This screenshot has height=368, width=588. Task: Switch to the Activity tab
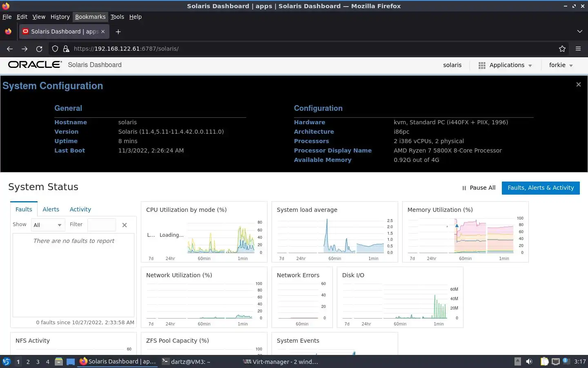coord(80,209)
